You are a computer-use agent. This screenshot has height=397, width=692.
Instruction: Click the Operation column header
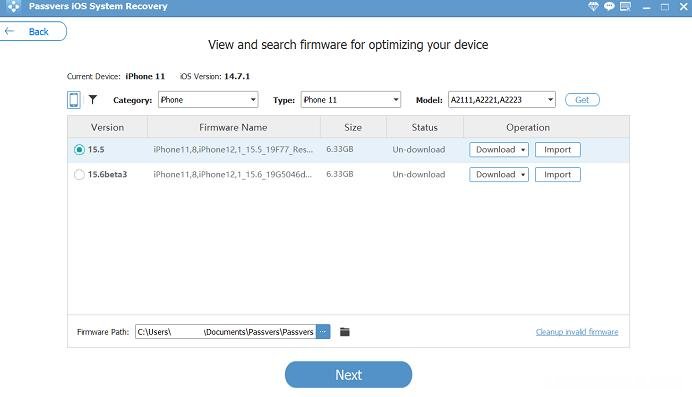pos(528,127)
